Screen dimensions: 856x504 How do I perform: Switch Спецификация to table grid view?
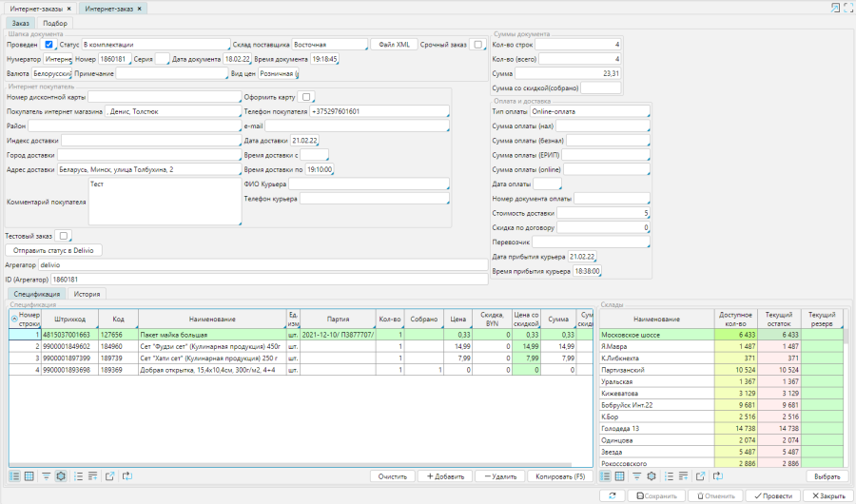(29, 475)
